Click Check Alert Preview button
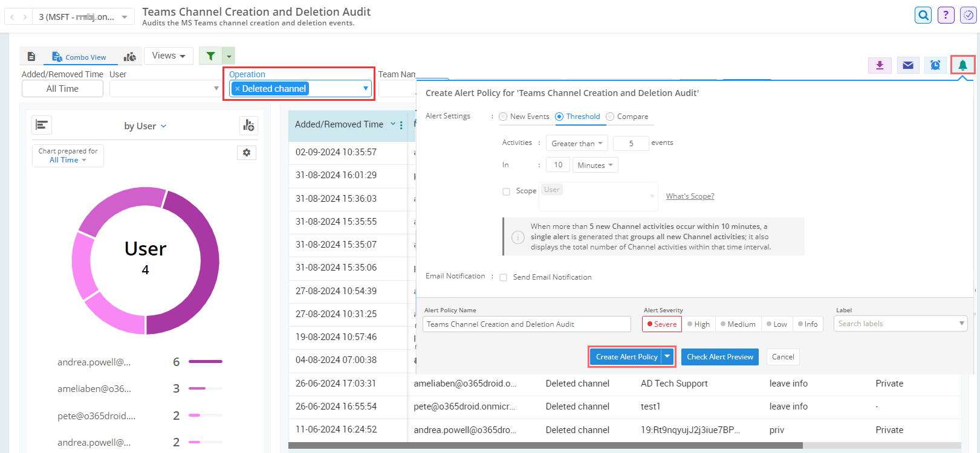This screenshot has height=453, width=980. 720,356
